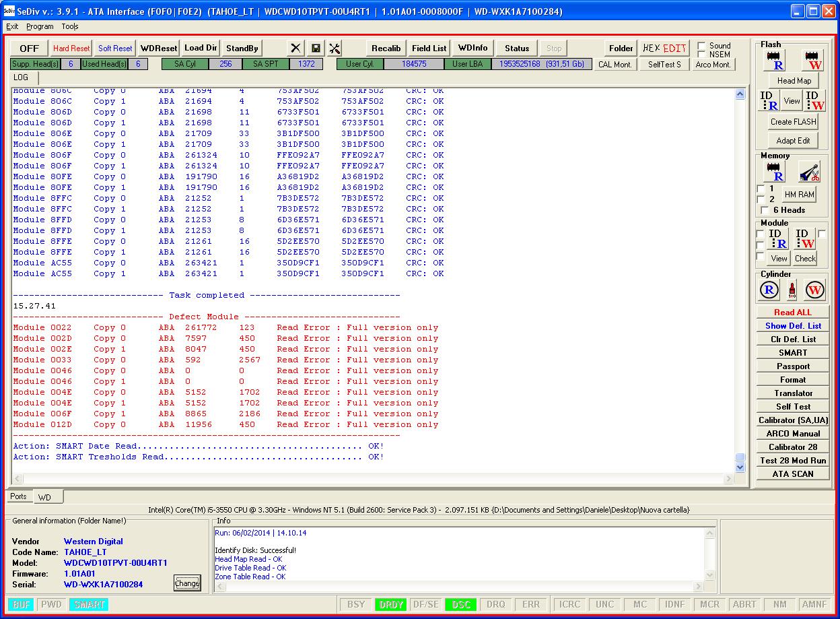Click the log horizontal scrollbar right arrow
The width and height of the screenshot is (840, 619).
point(728,479)
